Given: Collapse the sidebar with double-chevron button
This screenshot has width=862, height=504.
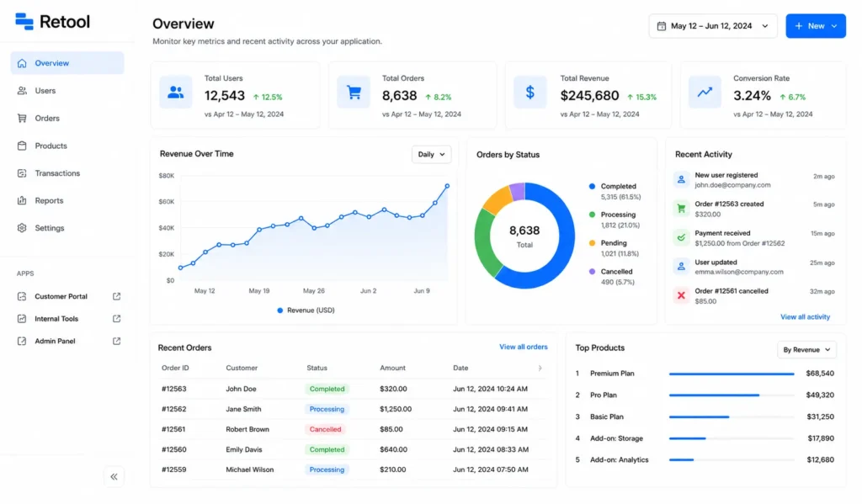Looking at the screenshot, I should (114, 476).
